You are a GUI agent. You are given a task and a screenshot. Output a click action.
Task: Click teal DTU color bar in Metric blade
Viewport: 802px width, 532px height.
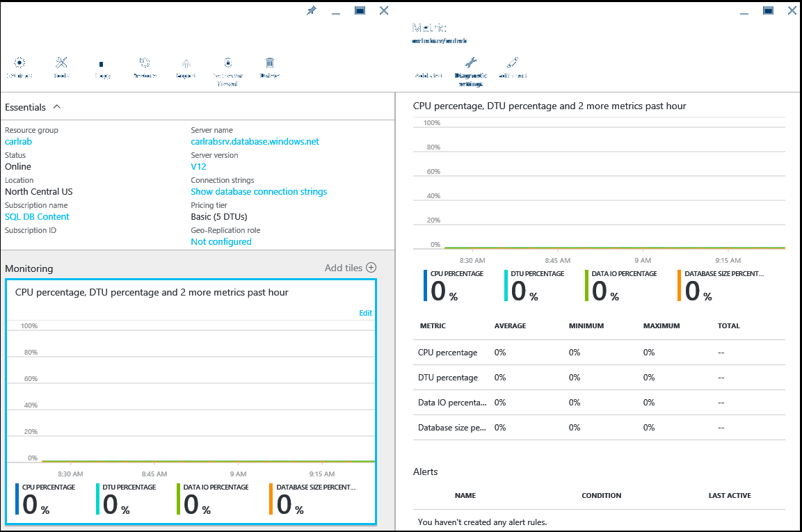506,285
